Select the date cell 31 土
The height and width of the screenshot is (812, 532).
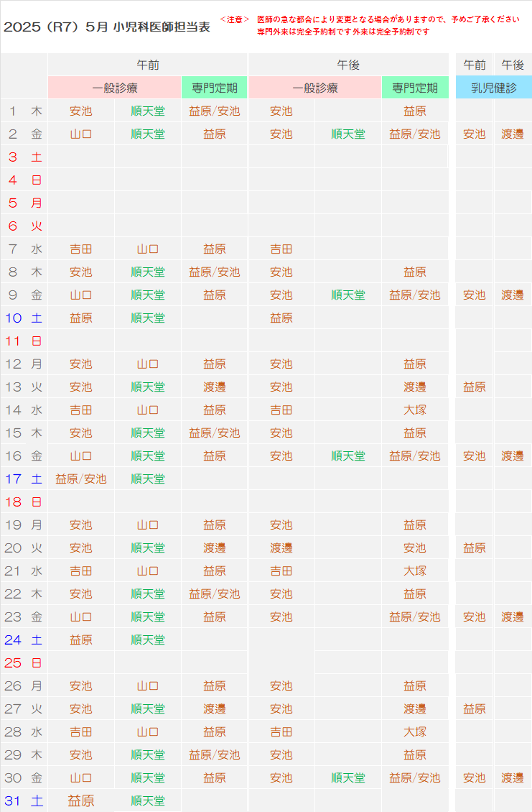click(24, 801)
